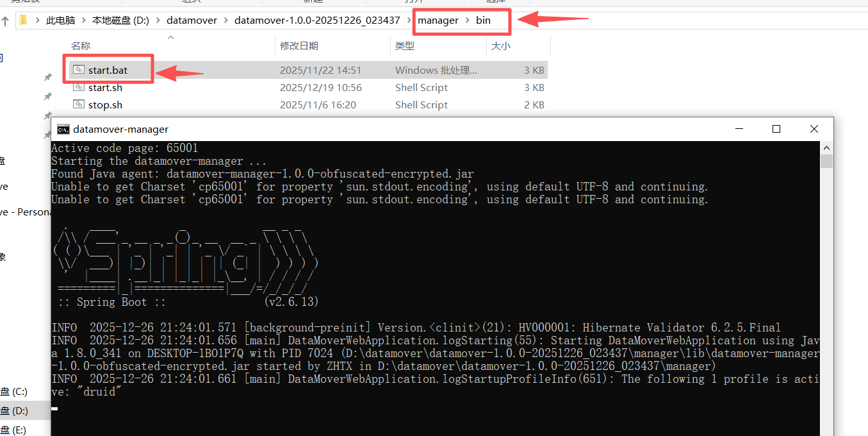Select the D: drive in the navigation pane

pos(14,410)
